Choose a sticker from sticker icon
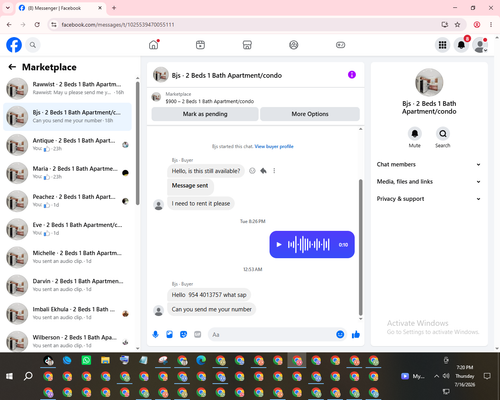This screenshot has height=400, width=500. click(x=183, y=334)
